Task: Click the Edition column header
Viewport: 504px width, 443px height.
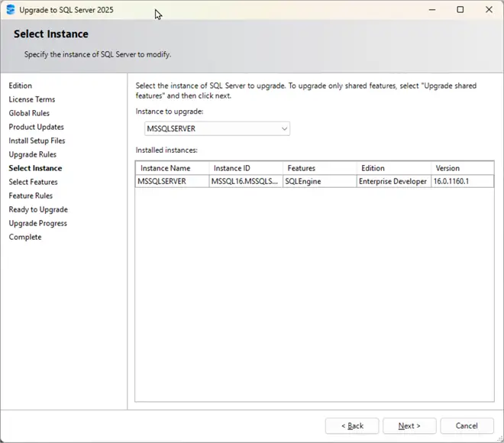Action: [394, 168]
